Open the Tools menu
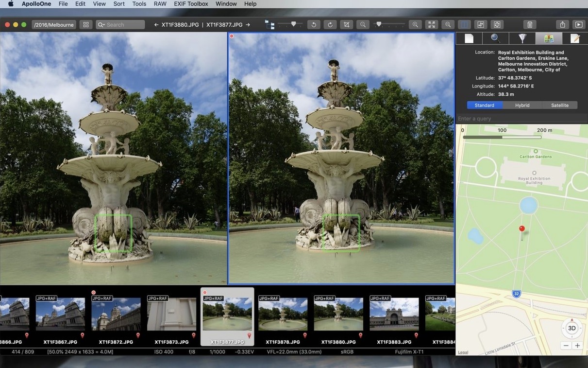 pos(139,4)
